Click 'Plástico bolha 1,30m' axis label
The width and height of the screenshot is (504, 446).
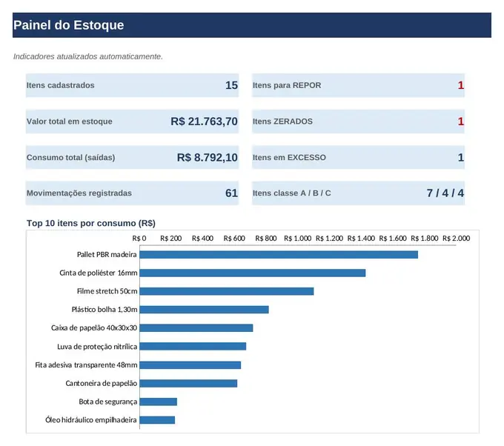(105, 310)
